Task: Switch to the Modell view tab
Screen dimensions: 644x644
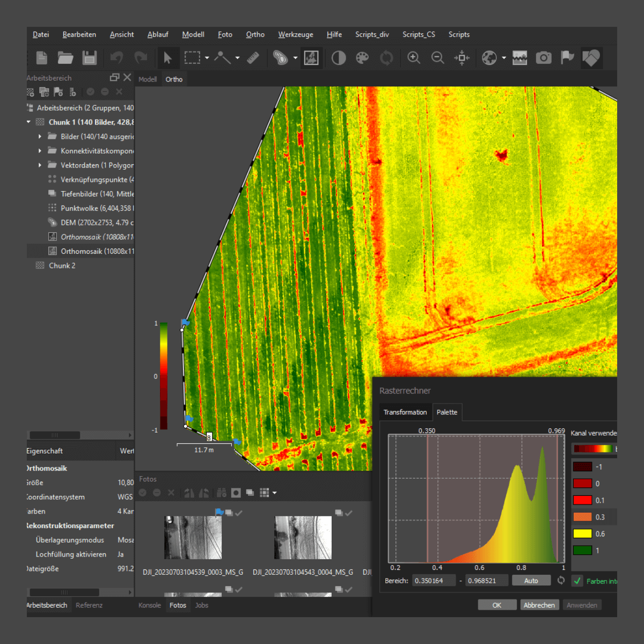Action: click(x=148, y=79)
